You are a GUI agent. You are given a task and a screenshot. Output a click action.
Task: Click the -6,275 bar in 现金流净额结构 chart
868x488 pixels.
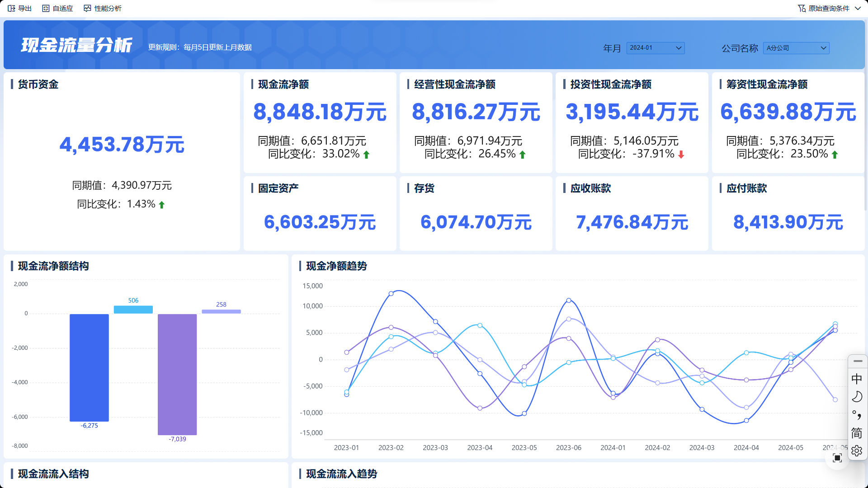click(x=89, y=368)
